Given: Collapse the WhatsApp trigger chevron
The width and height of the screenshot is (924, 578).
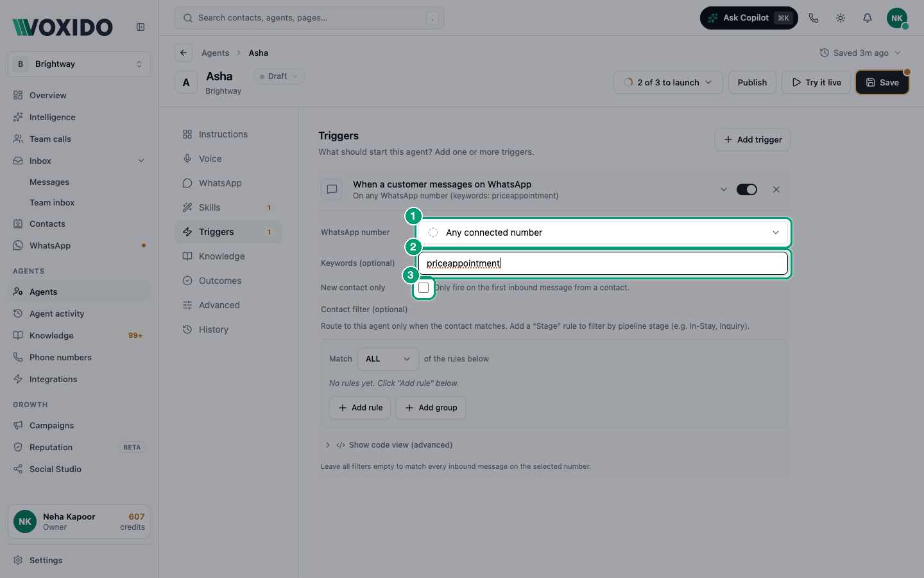Looking at the screenshot, I should tap(724, 189).
